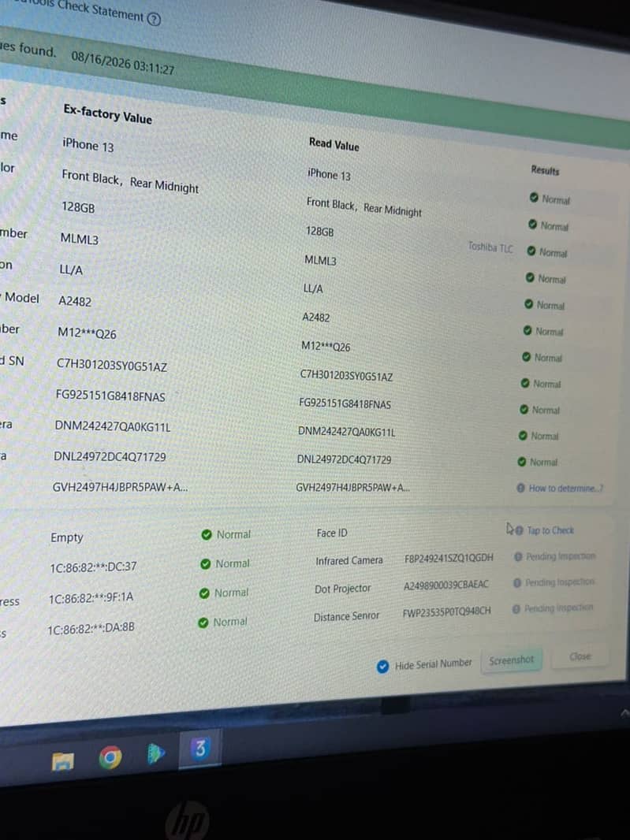Viewport: 630px width, 840px height.
Task: Click the Normal check icon in MLML3 row
Action: click(530, 277)
